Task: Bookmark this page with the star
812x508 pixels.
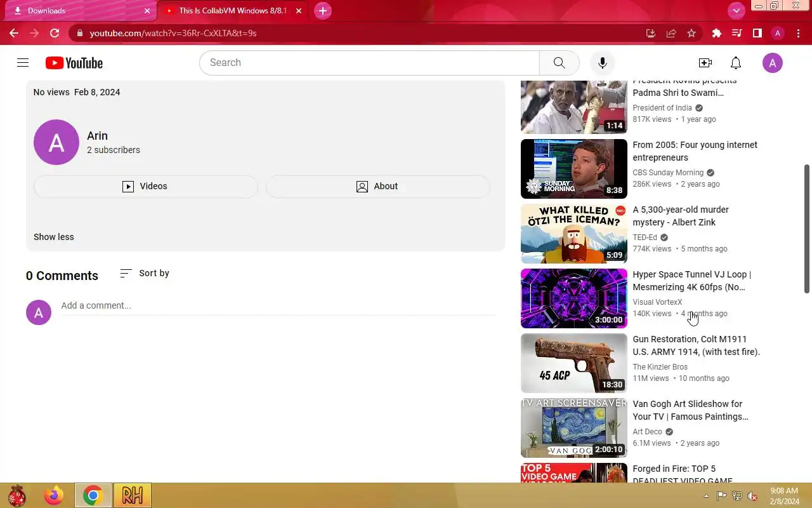Action: pos(691,33)
